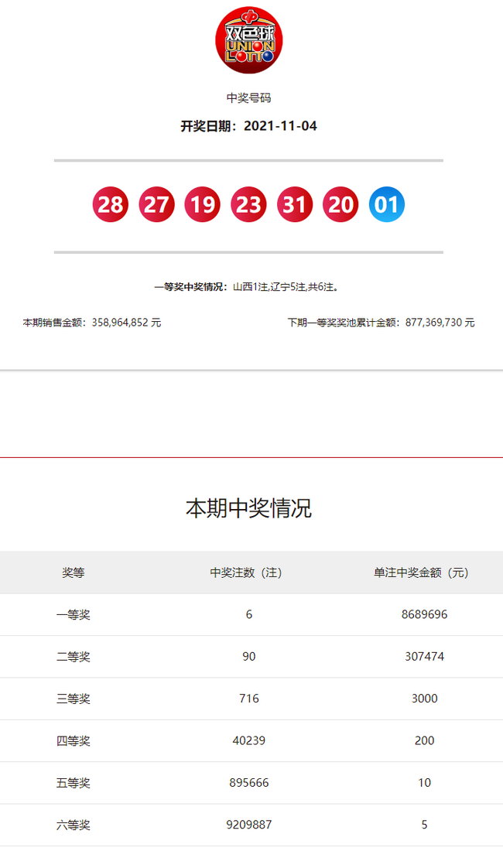Select the 三等奖 prize amount 3000
The height and width of the screenshot is (868, 503).
tap(424, 699)
